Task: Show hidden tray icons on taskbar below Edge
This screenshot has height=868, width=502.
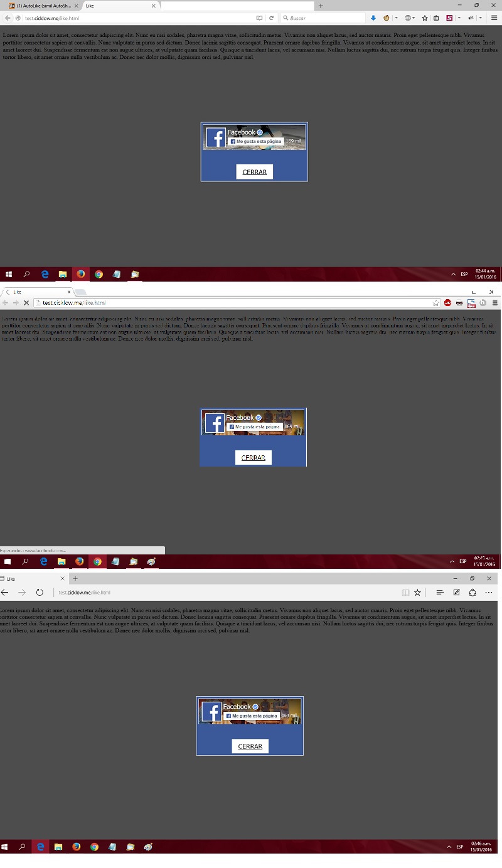Action: [x=449, y=847]
